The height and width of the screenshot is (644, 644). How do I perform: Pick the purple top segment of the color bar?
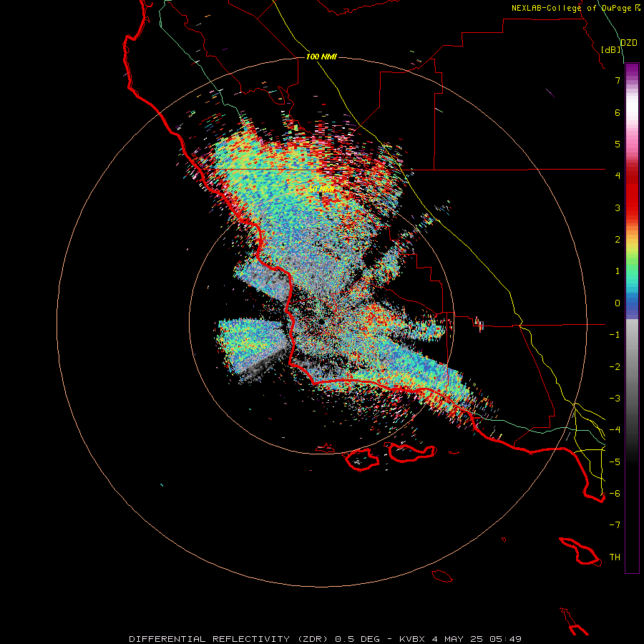(x=632, y=70)
